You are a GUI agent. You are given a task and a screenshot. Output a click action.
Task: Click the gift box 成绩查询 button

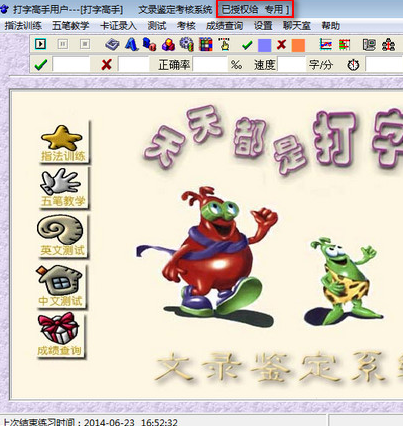coord(60,335)
